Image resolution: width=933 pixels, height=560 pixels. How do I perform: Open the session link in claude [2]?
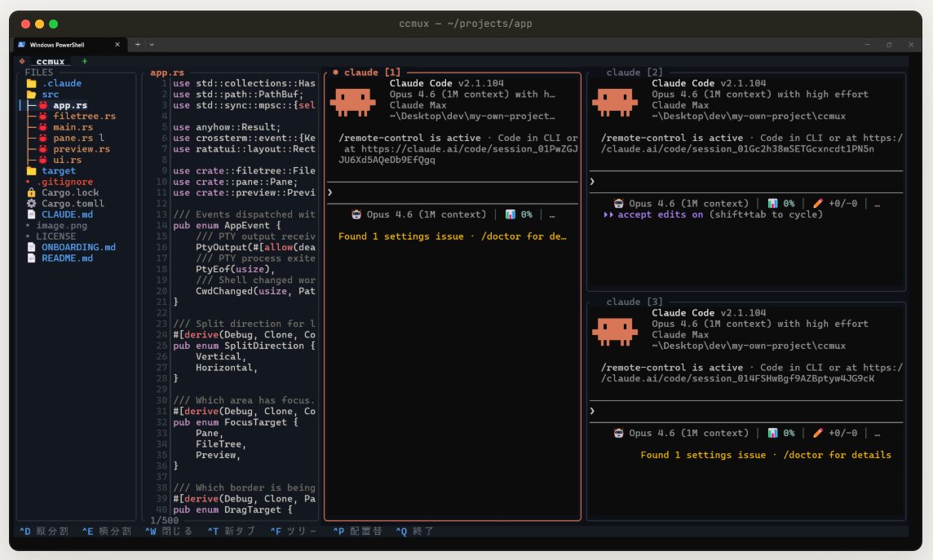pos(738,149)
